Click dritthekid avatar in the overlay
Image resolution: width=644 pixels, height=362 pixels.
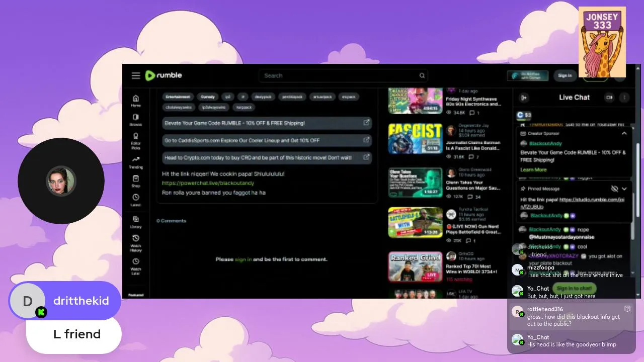click(x=28, y=301)
